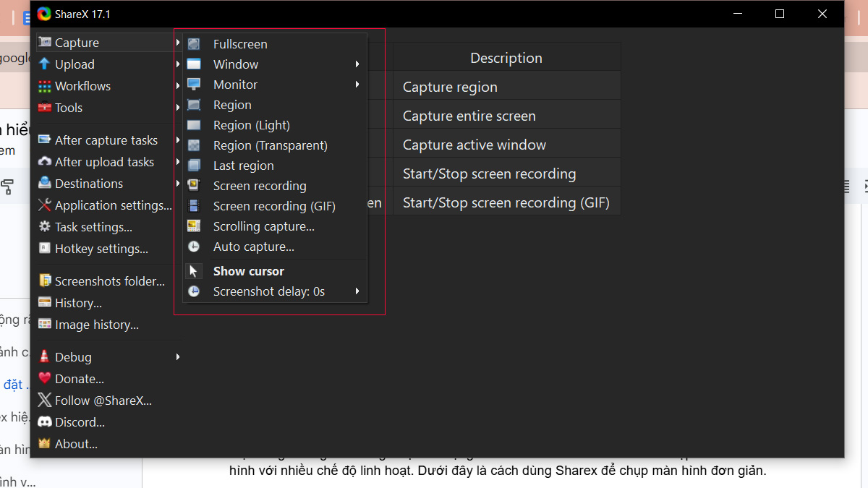The width and height of the screenshot is (868, 488).
Task: Click the Region capture icon
Action: pos(194,105)
